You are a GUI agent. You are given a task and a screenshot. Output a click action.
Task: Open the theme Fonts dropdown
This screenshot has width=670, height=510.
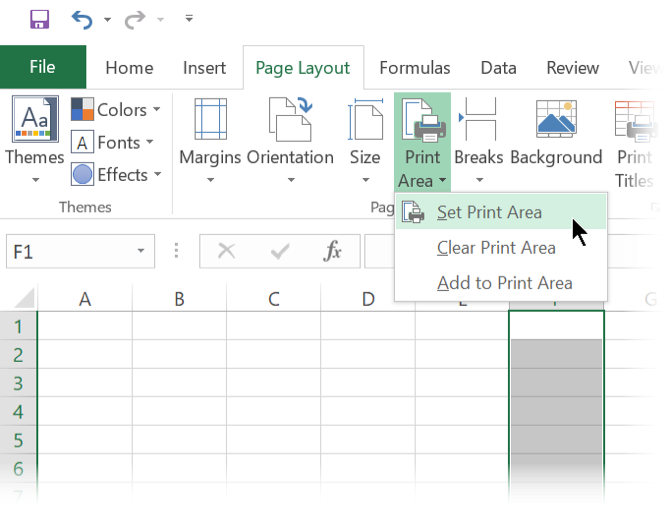[112, 142]
